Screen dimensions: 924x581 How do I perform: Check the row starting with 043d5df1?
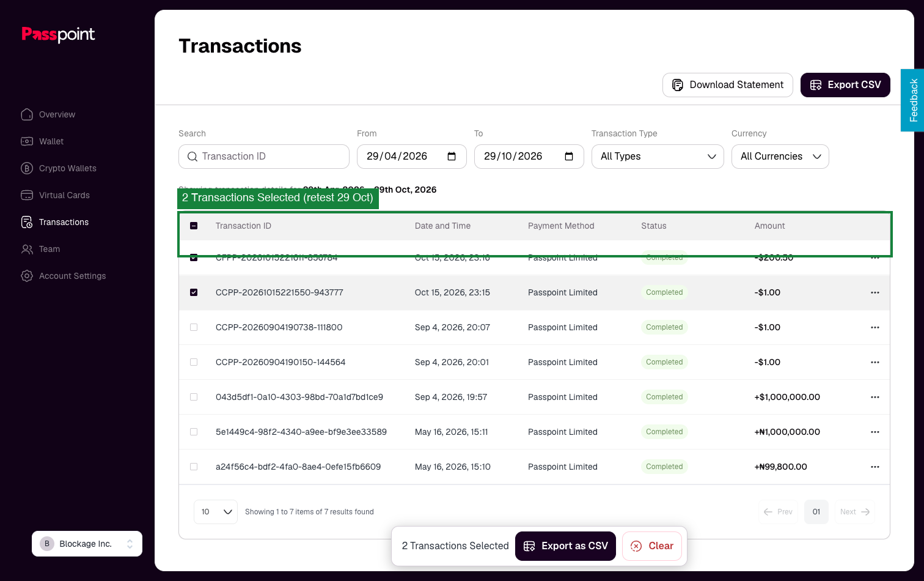[194, 397]
